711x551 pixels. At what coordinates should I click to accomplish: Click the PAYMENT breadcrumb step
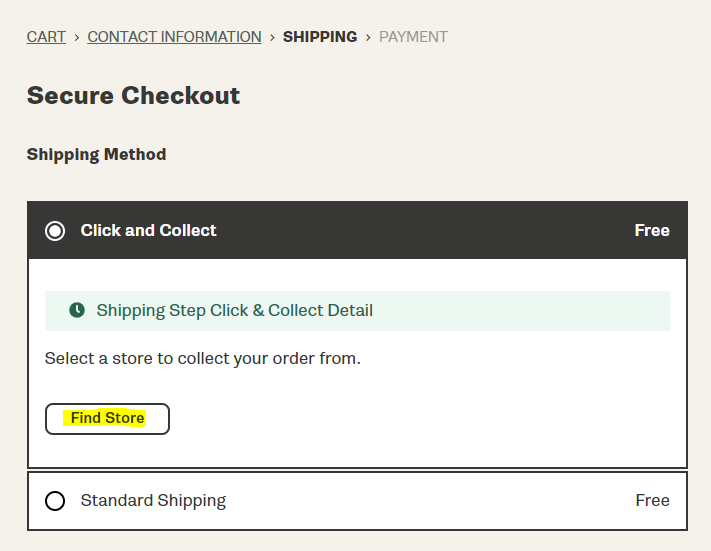(x=413, y=37)
